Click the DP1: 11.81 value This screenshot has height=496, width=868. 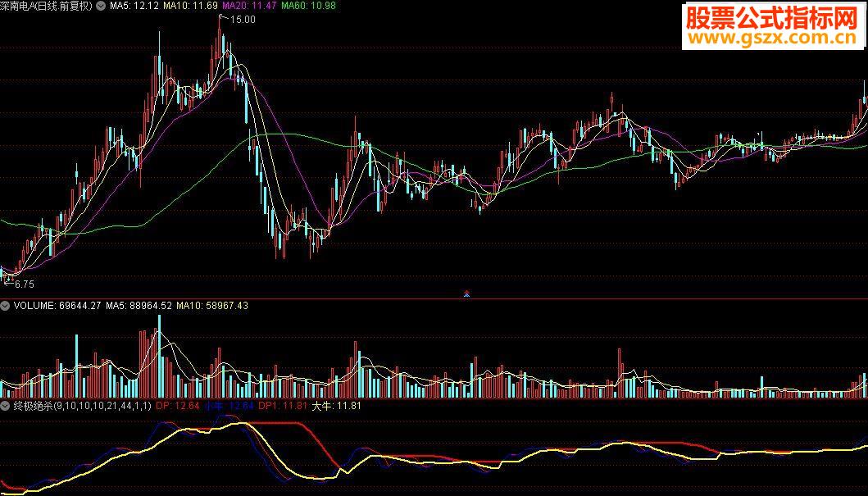282,406
